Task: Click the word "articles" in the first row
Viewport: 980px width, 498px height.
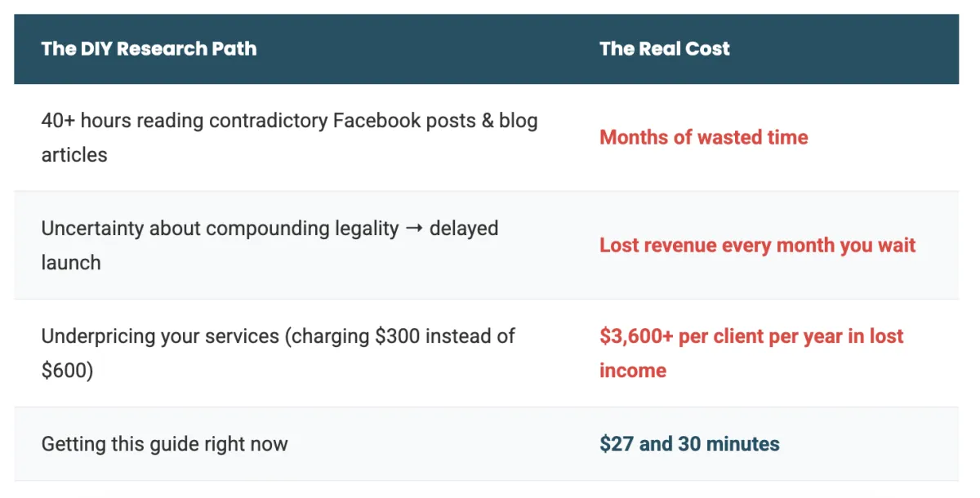Action: [x=74, y=155]
